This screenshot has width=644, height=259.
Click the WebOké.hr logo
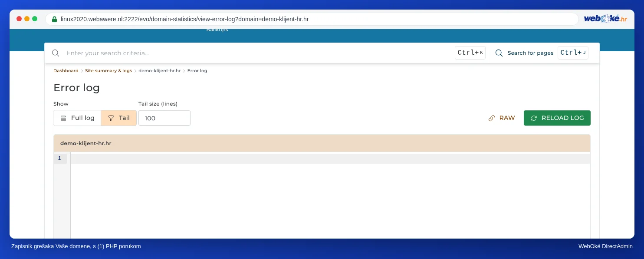pos(605,19)
